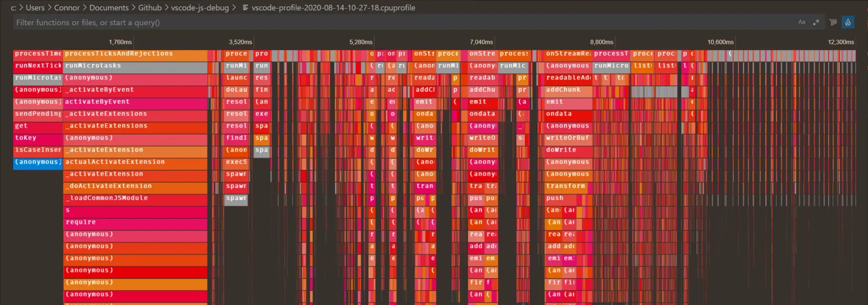Click the c: drive breadcrumb
Viewport: 868px width, 305px height.
click(x=14, y=8)
